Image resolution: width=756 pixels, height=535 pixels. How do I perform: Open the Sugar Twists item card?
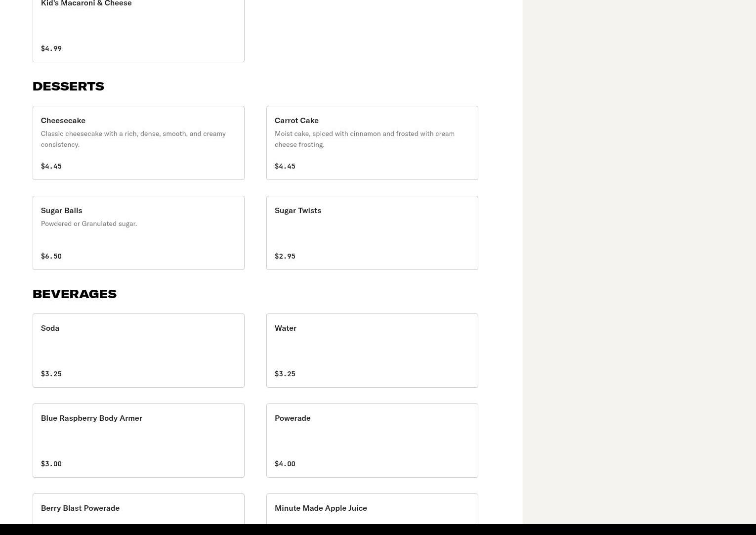[372, 233]
